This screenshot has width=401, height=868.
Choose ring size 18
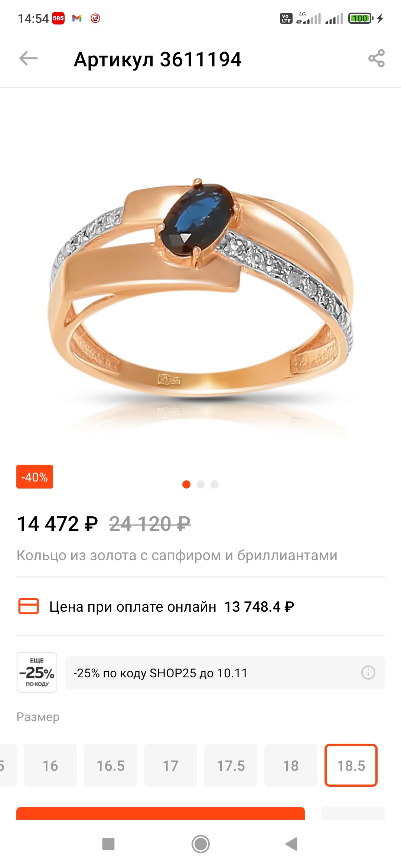click(x=291, y=765)
